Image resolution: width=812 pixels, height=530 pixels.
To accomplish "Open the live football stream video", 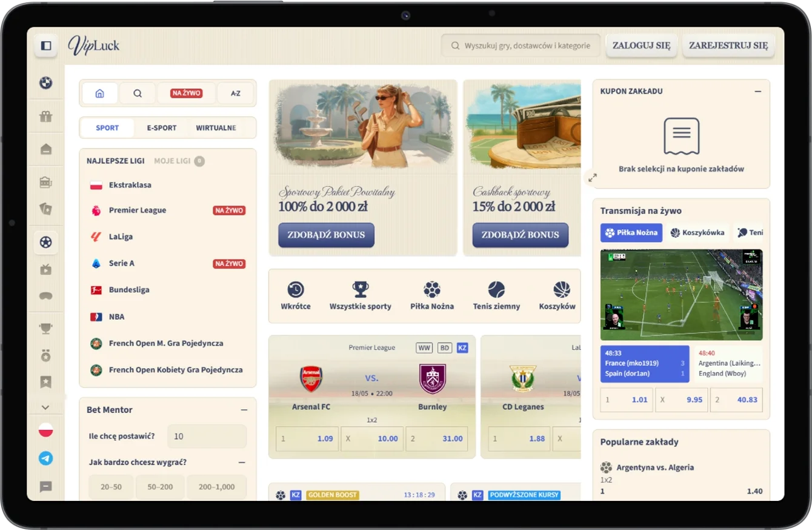I will point(682,295).
